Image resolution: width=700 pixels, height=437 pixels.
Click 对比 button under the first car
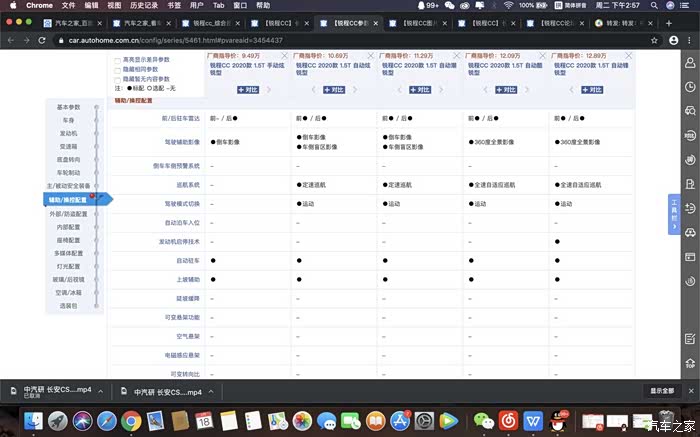pos(247,90)
